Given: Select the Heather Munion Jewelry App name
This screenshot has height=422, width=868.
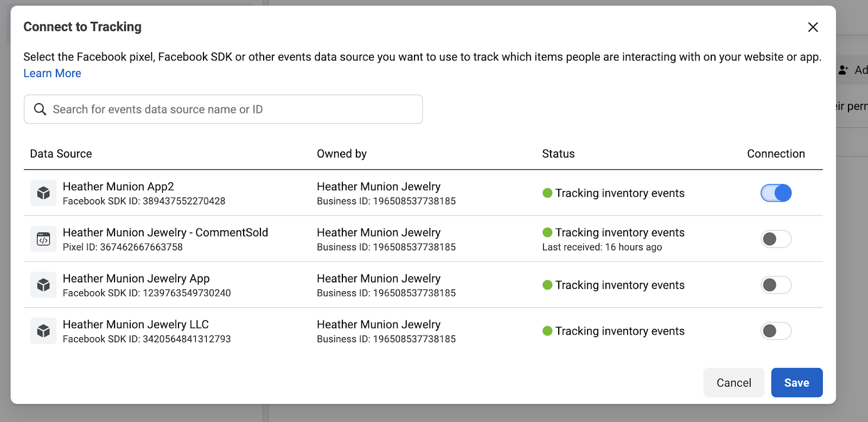Looking at the screenshot, I should click(x=136, y=279).
